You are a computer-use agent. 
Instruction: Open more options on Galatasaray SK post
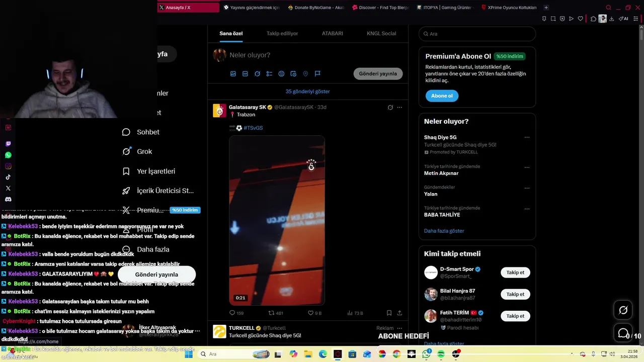(x=399, y=107)
